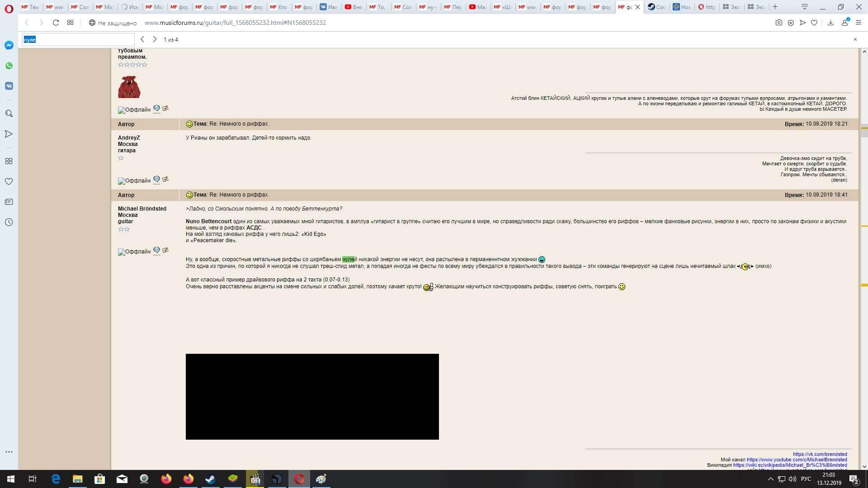Open a new browser tab
868x488 pixels.
[x=775, y=7]
